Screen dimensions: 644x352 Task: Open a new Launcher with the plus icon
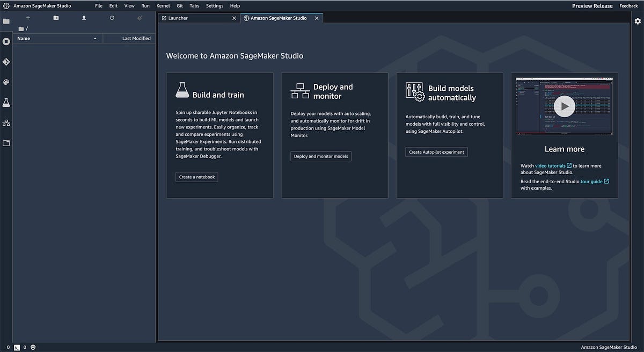pos(27,18)
